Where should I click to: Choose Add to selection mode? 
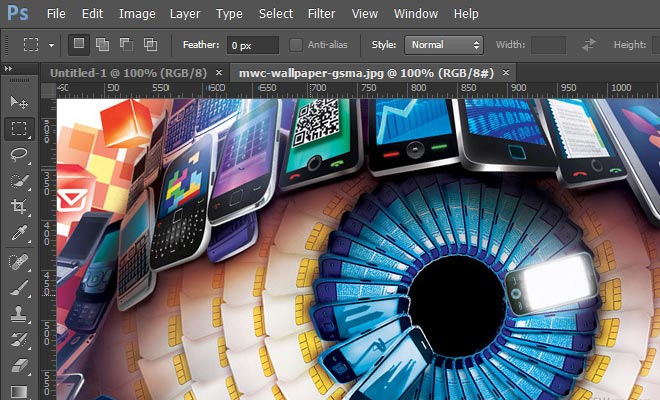102,44
